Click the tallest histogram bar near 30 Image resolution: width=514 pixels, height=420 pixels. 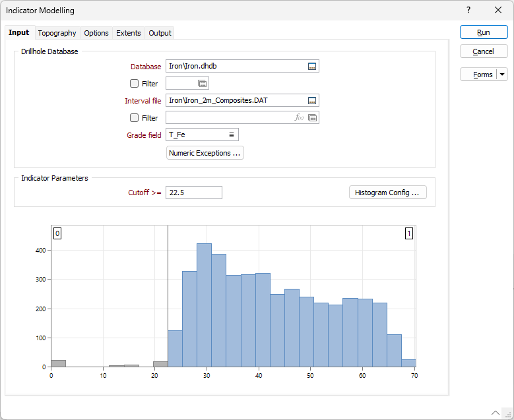coord(204,305)
